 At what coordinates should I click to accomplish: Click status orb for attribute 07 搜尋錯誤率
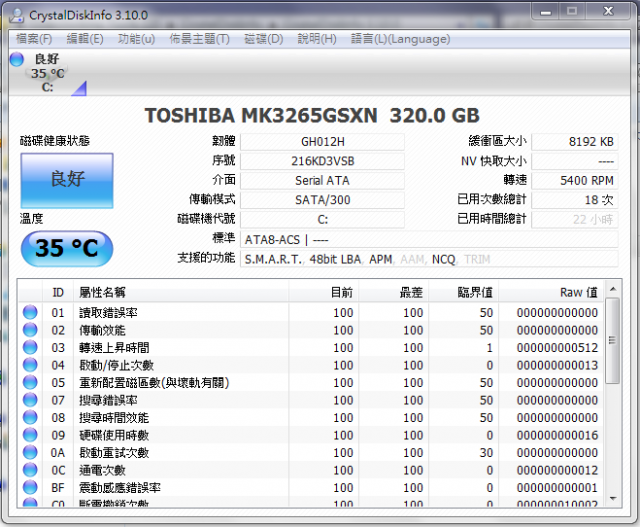(x=30, y=400)
